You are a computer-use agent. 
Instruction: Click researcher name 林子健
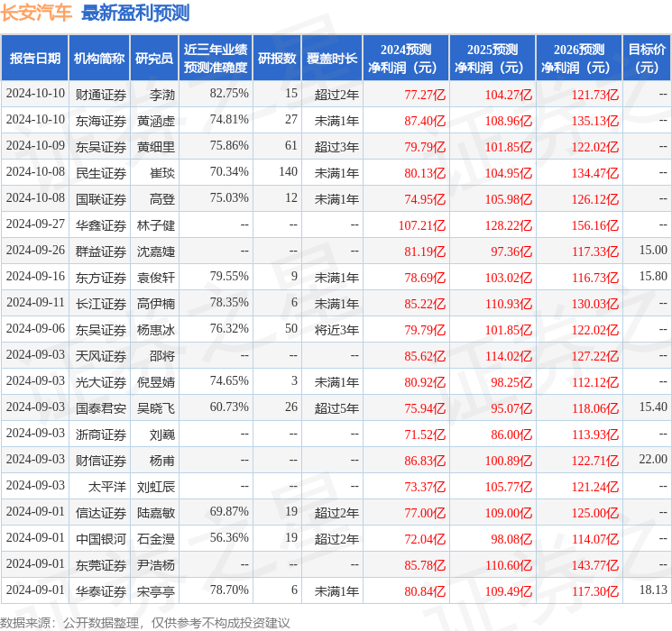[x=156, y=225]
